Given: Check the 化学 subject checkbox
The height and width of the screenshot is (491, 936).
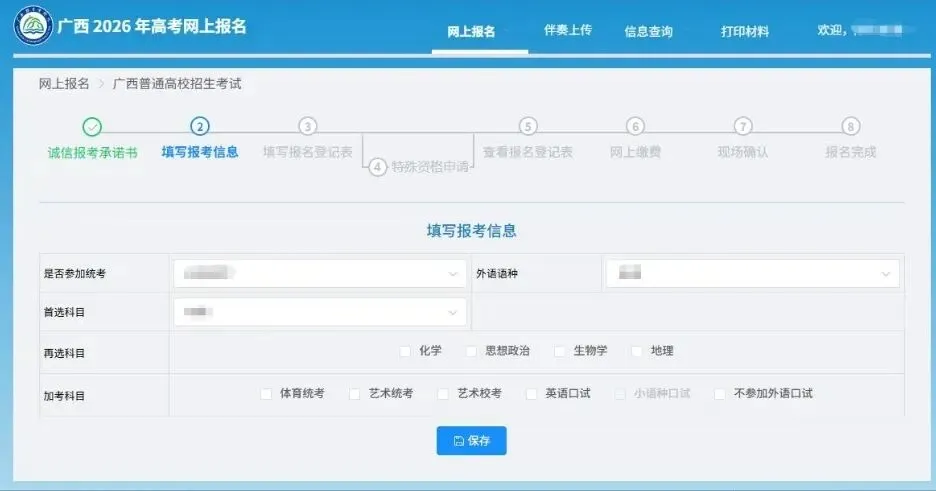Looking at the screenshot, I should (405, 351).
